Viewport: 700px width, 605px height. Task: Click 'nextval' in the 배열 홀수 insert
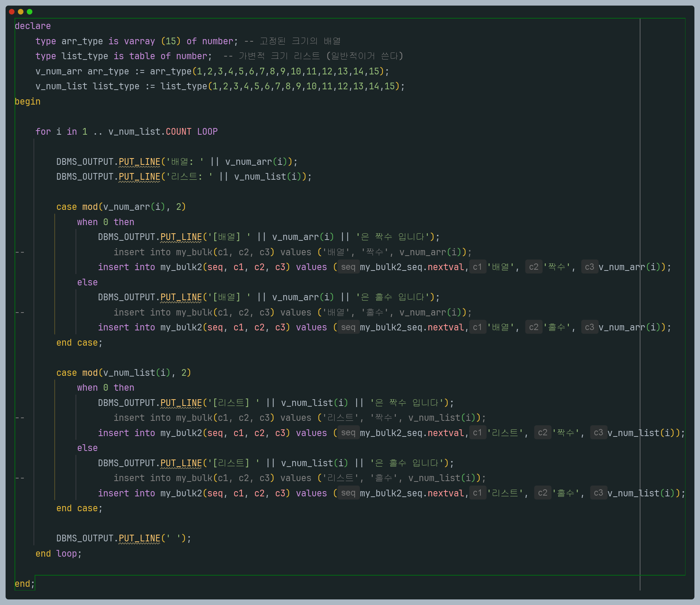pyautogui.click(x=446, y=327)
